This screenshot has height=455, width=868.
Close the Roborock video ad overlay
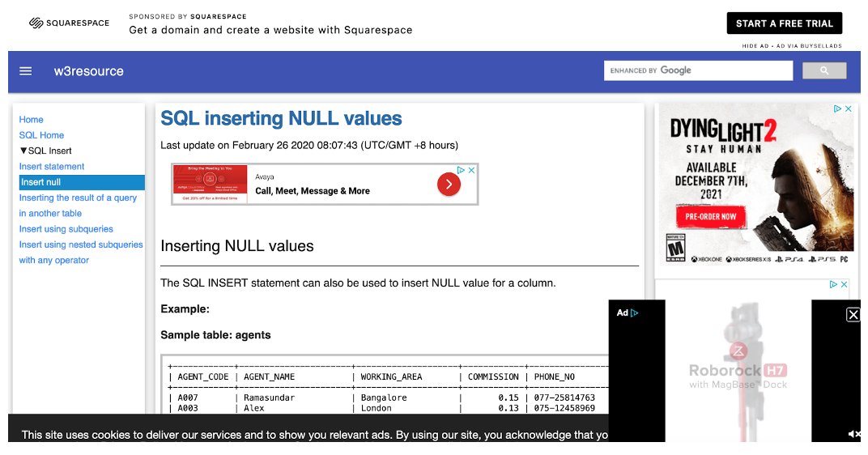coord(853,315)
